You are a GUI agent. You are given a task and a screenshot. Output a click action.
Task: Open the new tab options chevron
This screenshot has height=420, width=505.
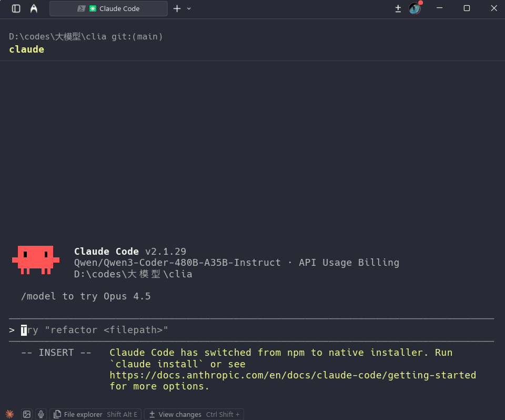point(188,8)
